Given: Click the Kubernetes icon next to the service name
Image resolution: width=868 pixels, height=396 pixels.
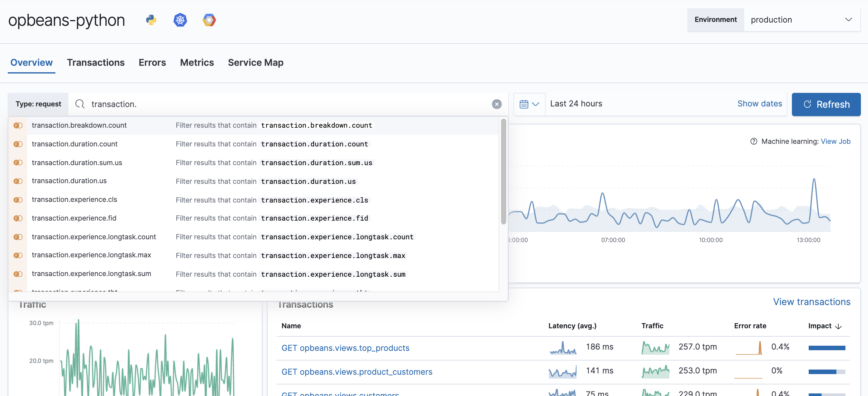Looking at the screenshot, I should point(180,20).
